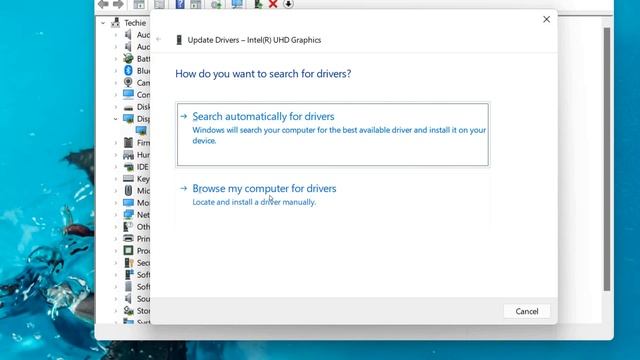The height and width of the screenshot is (360, 640).
Task: Click the red X Uninstall device toolbar icon
Action: 273,4
